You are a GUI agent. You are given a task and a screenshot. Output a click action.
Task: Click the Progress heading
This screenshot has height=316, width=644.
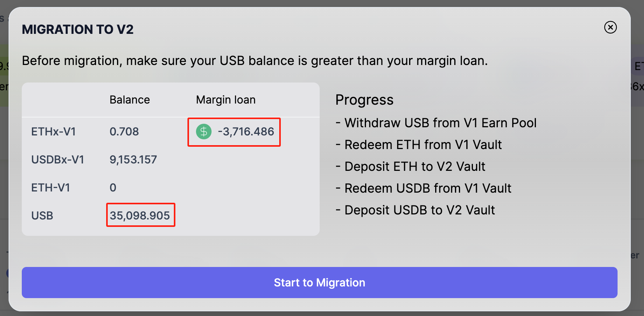[364, 100]
